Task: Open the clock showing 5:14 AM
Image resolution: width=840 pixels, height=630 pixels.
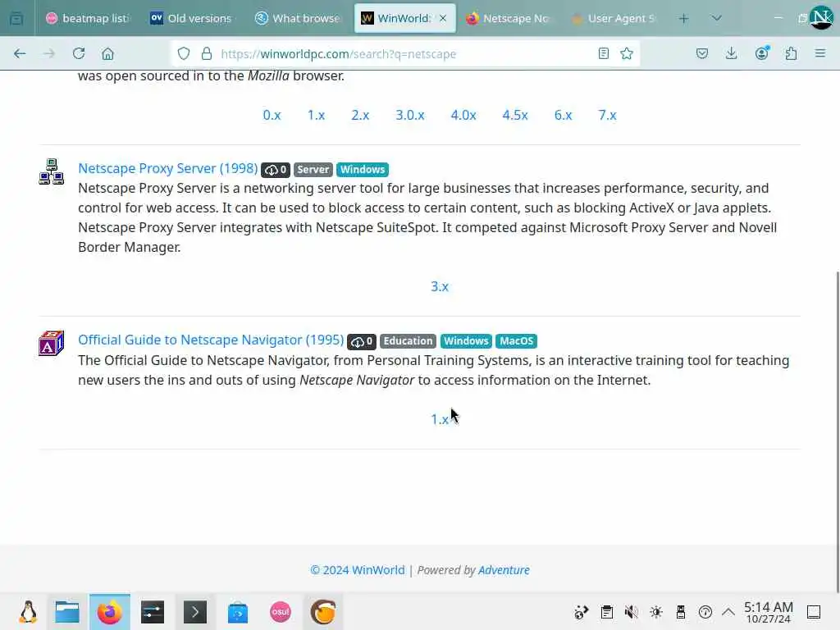Action: 768,612
